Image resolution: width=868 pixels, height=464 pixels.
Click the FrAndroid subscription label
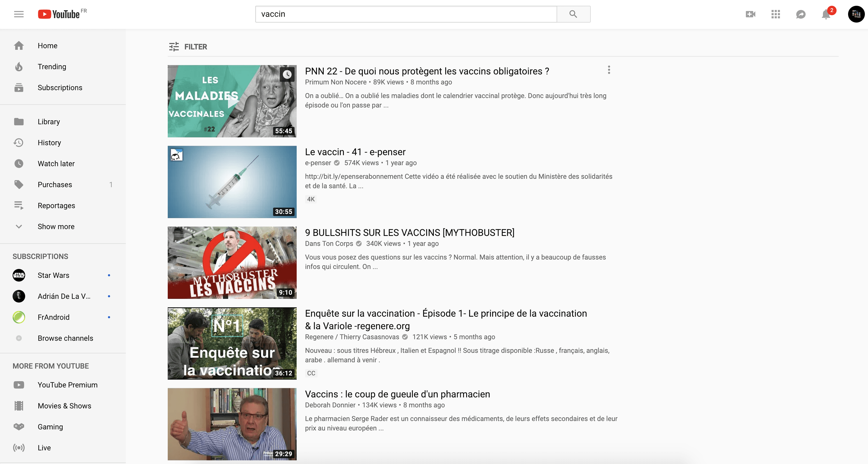pyautogui.click(x=53, y=317)
